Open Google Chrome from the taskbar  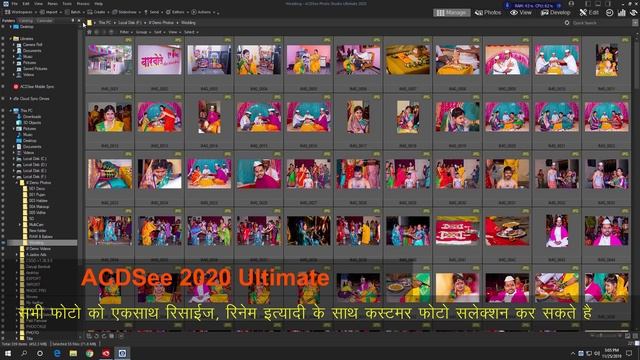click(x=89, y=353)
